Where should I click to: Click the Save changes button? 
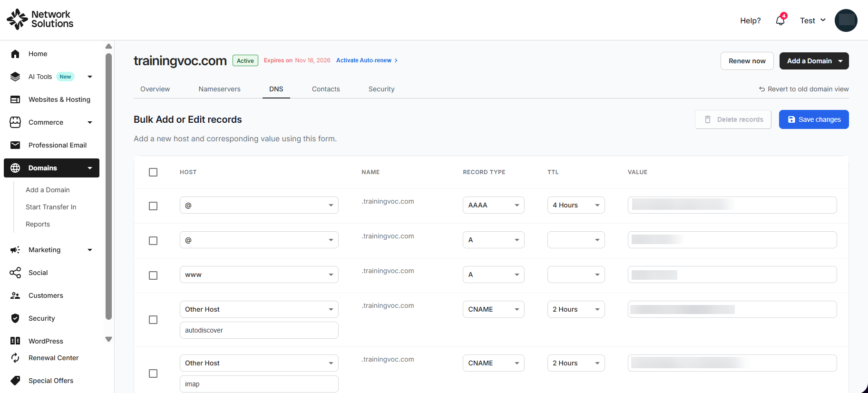pyautogui.click(x=814, y=119)
